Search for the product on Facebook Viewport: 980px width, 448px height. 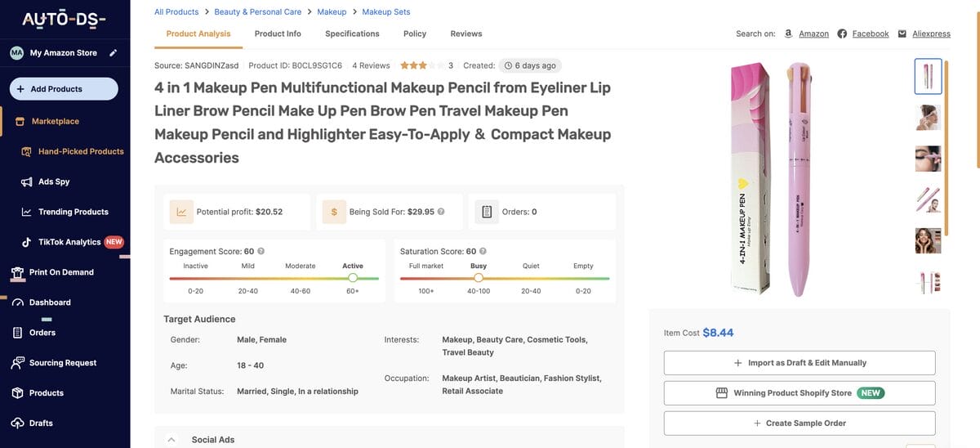pos(871,34)
